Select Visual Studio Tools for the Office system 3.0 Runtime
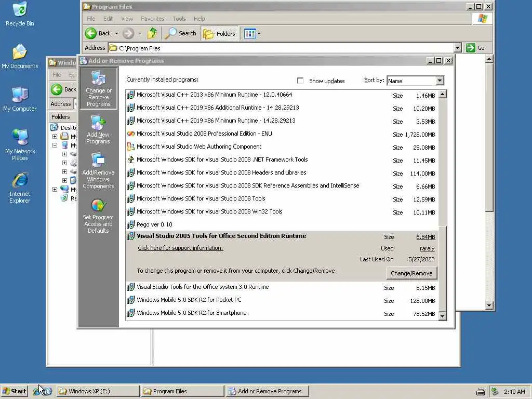Screen dimensions: 532x399 click(282, 287)
